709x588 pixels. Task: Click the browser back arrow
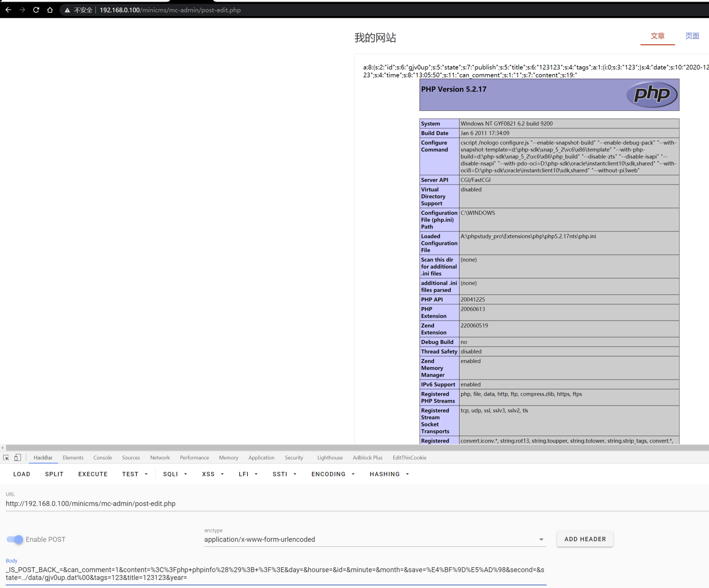pos(8,10)
